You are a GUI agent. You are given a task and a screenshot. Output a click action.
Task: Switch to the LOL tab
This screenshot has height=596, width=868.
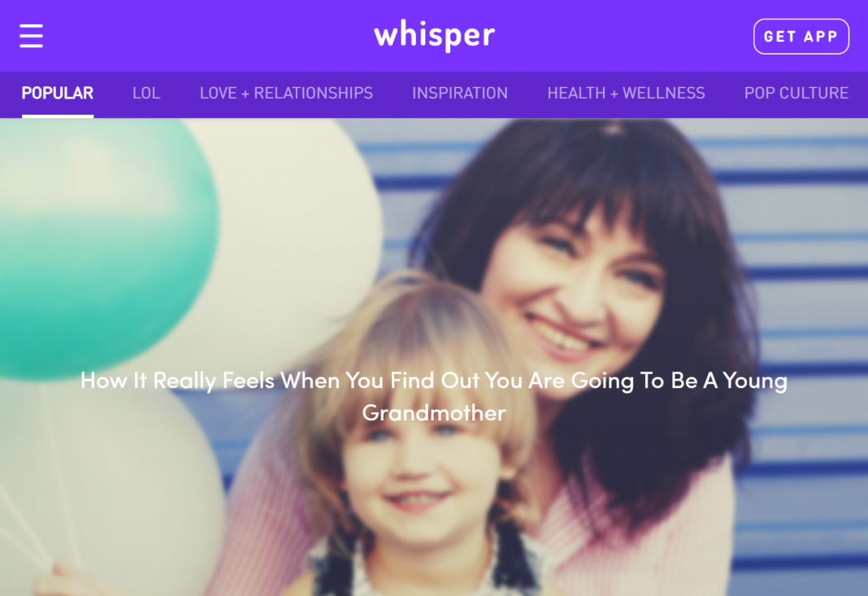[x=146, y=93]
